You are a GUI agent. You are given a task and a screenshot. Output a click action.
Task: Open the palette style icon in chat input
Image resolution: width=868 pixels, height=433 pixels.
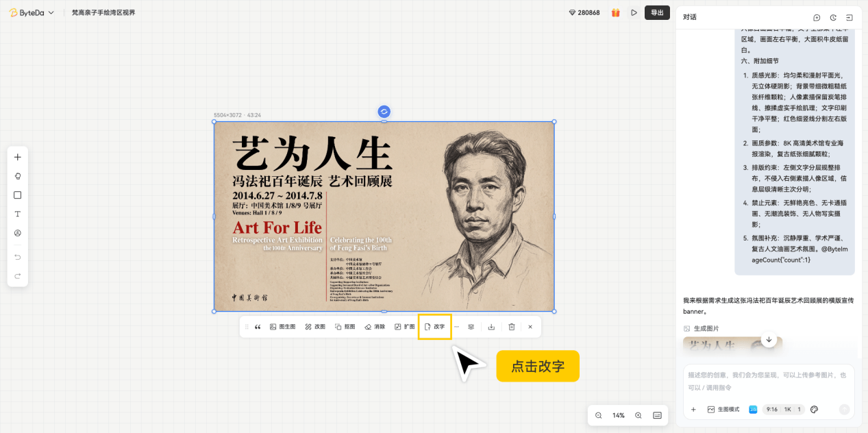pos(815,409)
